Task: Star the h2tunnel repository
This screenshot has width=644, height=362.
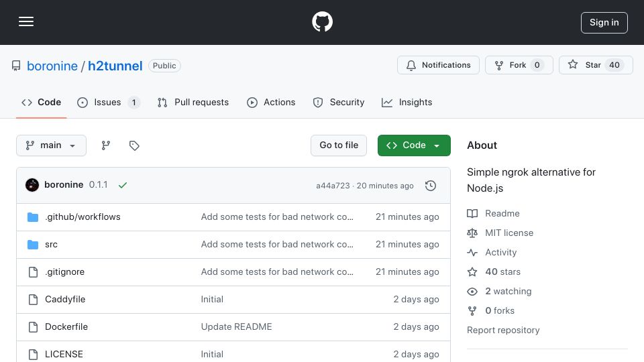Action: (x=596, y=65)
